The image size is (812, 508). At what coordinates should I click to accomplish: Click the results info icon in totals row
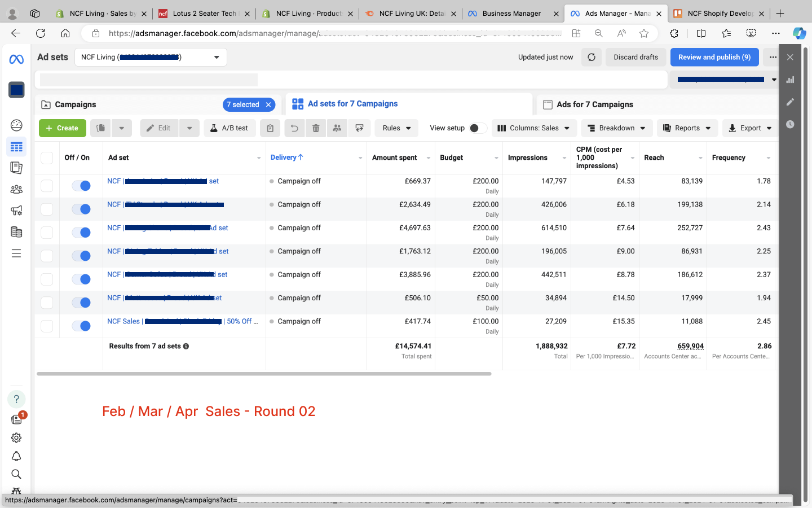click(x=186, y=346)
